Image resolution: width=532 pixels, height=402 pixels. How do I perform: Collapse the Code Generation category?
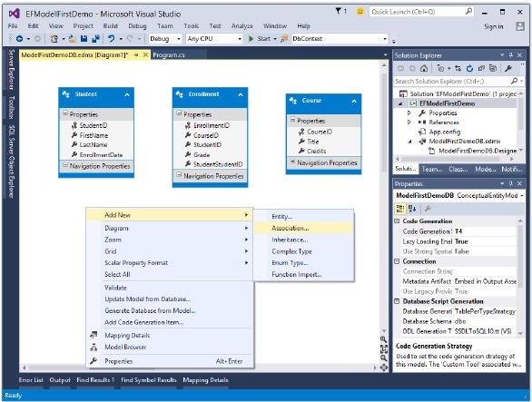click(x=397, y=221)
